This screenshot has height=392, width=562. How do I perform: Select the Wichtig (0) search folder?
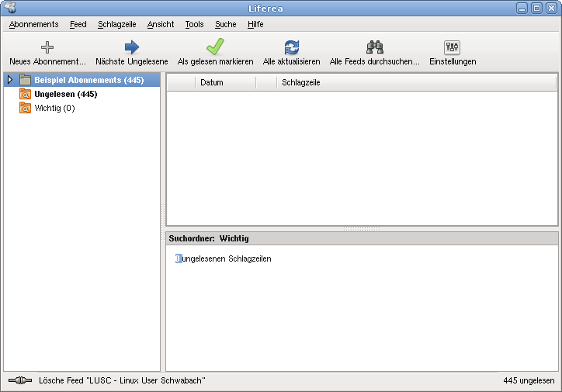[54, 108]
